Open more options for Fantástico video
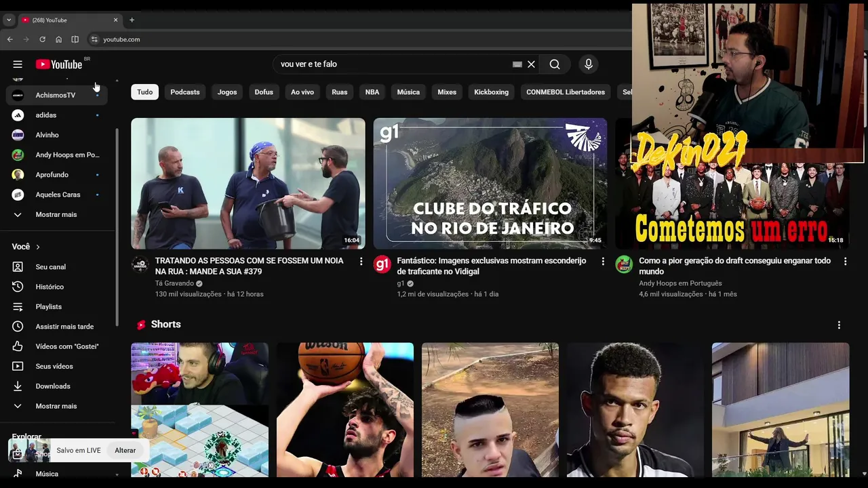Screen dimensions: 868x488 [x=603, y=262]
